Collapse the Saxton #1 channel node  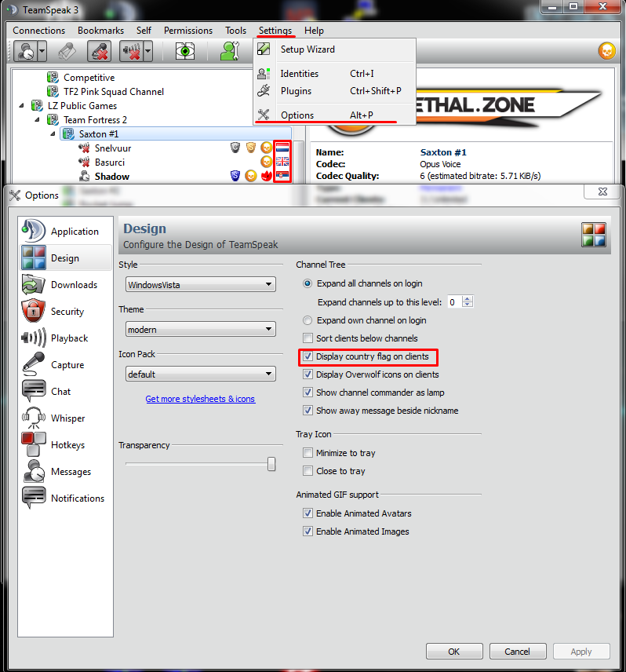pos(53,133)
